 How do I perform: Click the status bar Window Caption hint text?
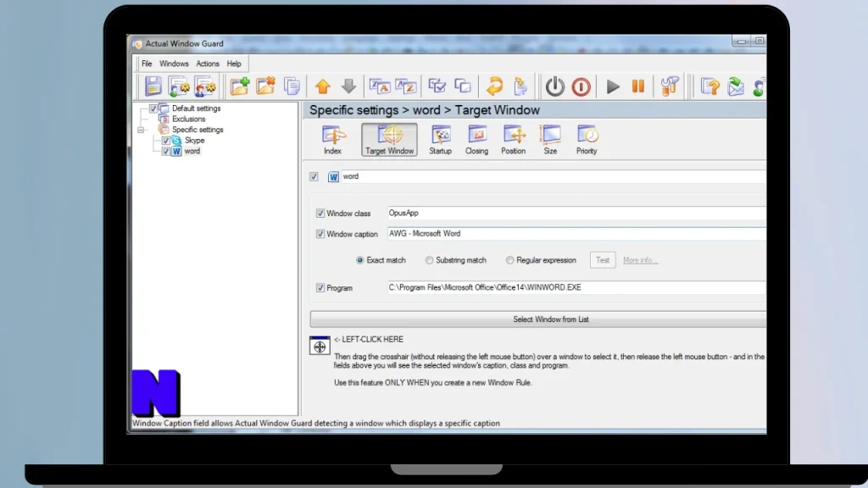pos(316,424)
